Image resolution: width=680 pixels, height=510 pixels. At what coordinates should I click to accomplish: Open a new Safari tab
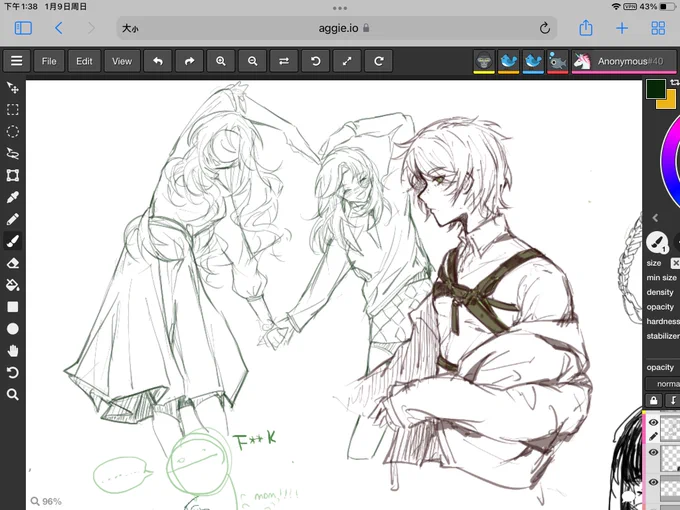tap(622, 28)
